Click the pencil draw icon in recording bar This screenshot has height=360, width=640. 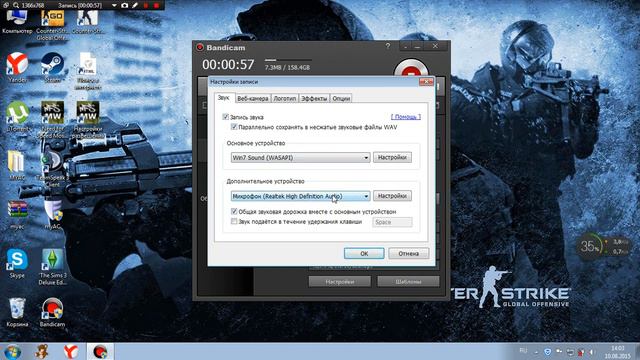tap(135, 5)
